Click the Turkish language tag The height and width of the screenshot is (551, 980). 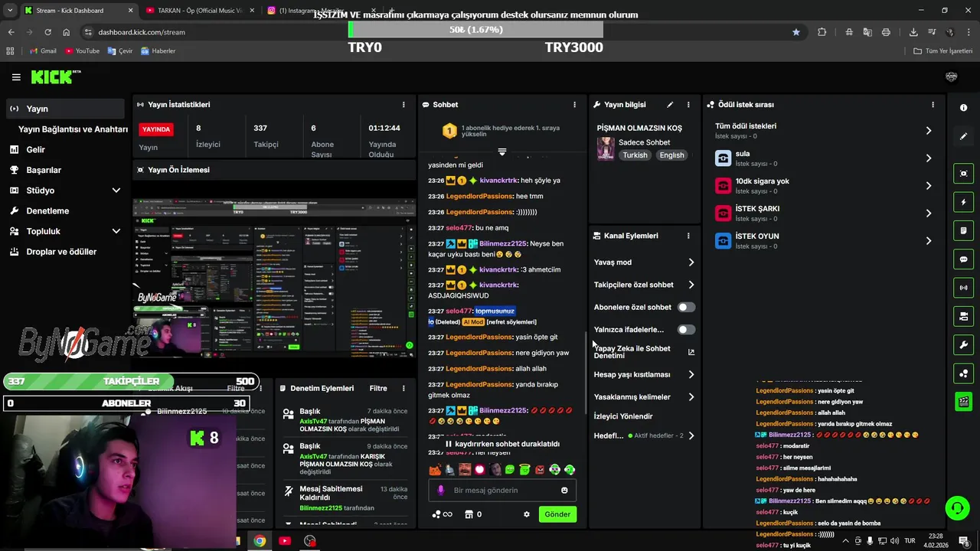[635, 155]
